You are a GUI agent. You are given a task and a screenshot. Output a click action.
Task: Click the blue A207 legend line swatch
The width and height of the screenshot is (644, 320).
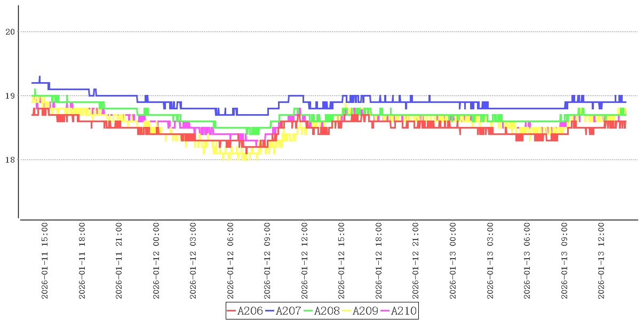tap(270, 311)
